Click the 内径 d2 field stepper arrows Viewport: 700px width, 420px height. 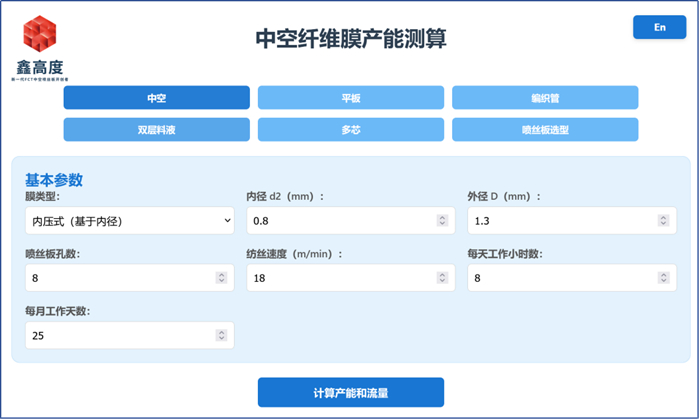click(442, 220)
